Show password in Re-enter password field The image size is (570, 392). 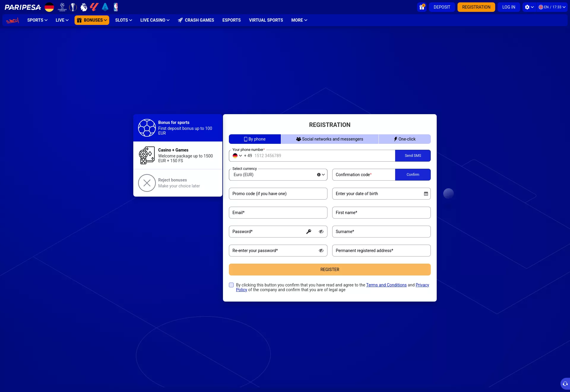321,251
